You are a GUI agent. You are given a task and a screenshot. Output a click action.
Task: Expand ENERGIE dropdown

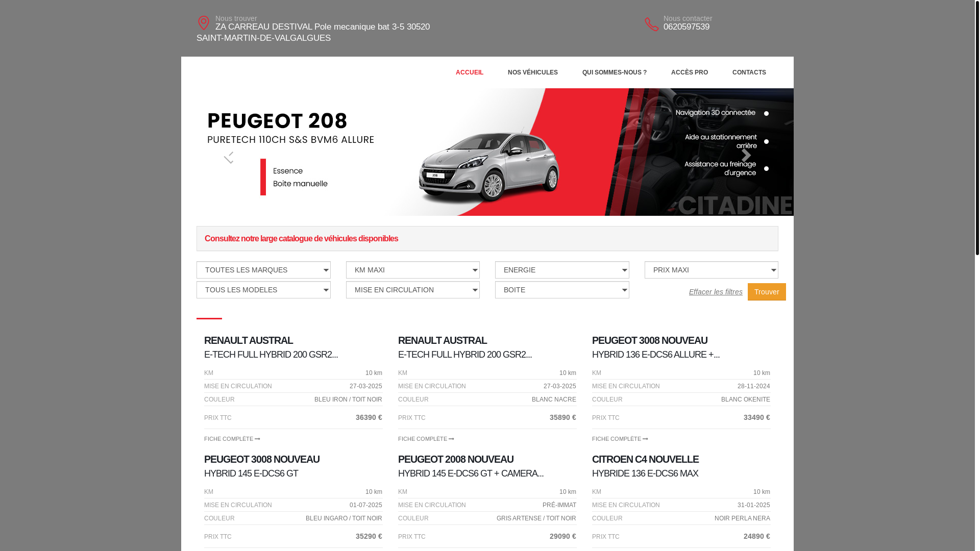click(x=562, y=270)
